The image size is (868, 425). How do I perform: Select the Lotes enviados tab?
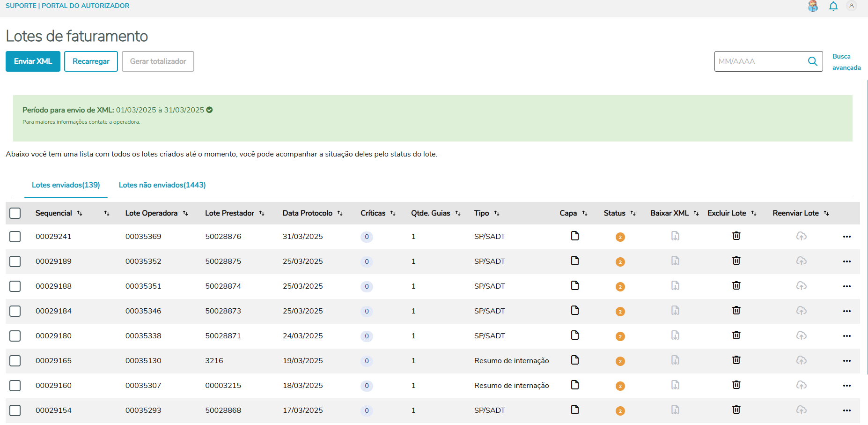click(66, 185)
